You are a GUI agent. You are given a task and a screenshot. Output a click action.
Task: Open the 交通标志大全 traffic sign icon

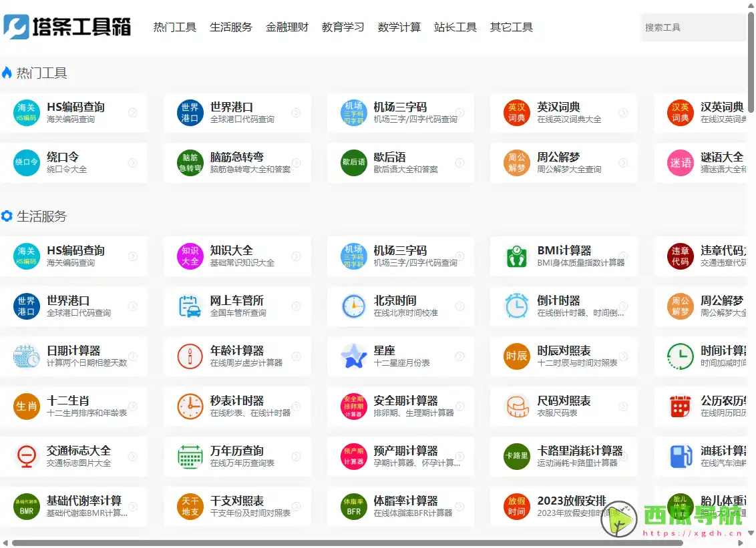(x=25, y=456)
